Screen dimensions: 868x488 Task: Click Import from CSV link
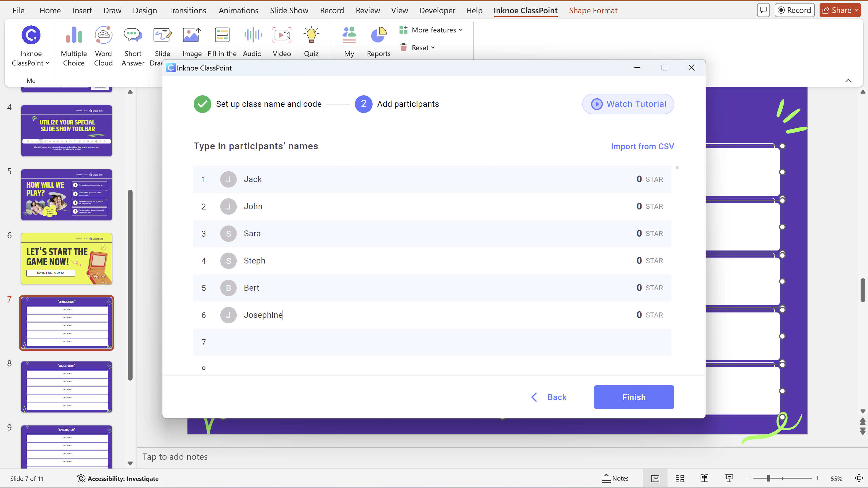tap(643, 146)
